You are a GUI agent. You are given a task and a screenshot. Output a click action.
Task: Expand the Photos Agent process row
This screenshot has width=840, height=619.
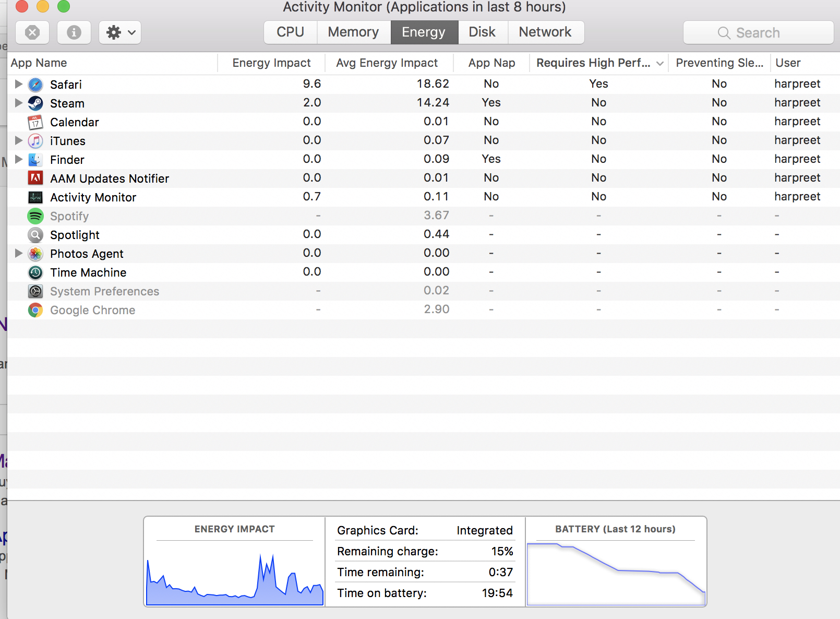coord(18,253)
